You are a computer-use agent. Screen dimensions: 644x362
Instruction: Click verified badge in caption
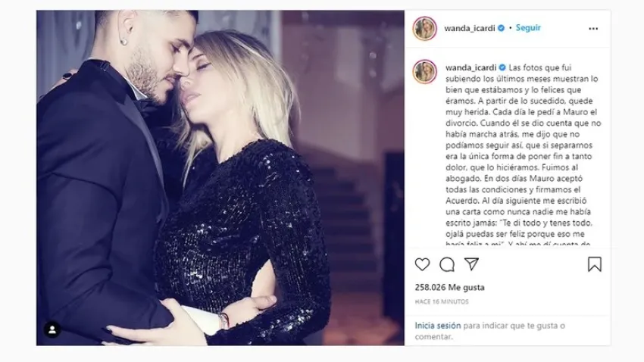coord(502,67)
